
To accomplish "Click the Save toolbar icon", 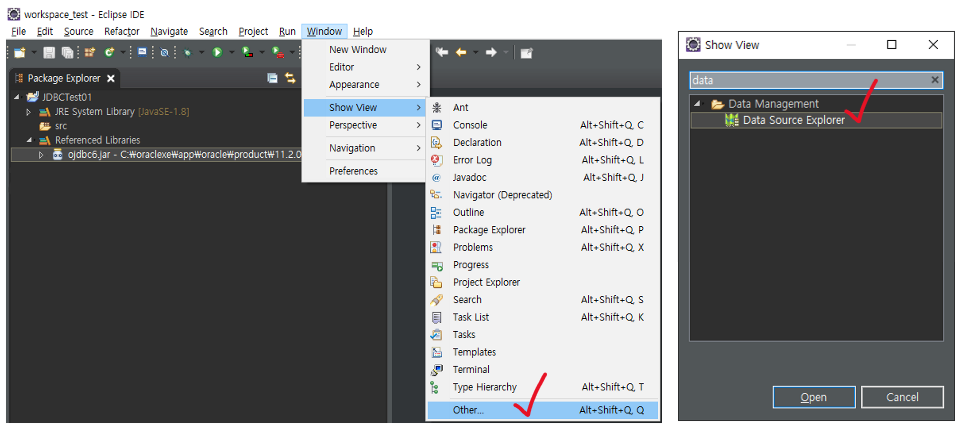I will (49, 53).
